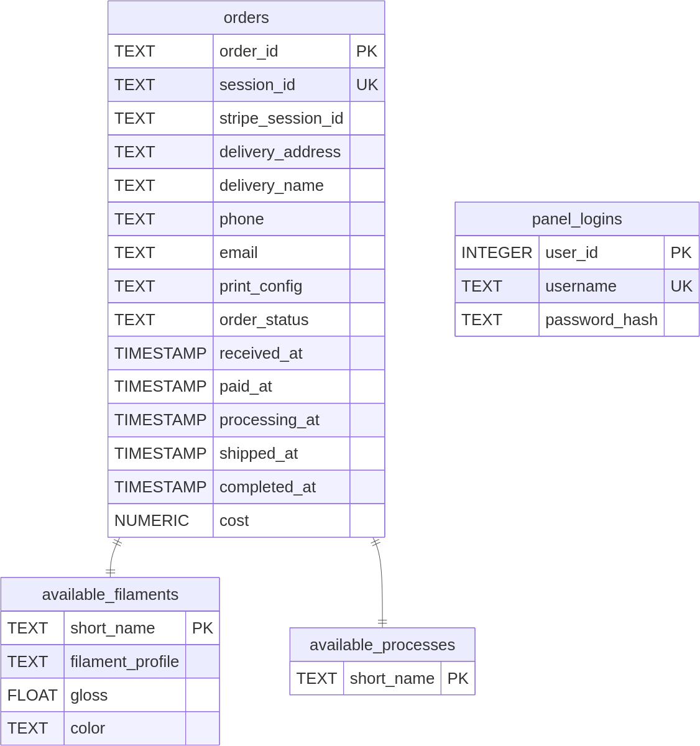Screen dimensions: 700x746
Task: Click the relationship marker above available_processes
Action: (x=382, y=622)
